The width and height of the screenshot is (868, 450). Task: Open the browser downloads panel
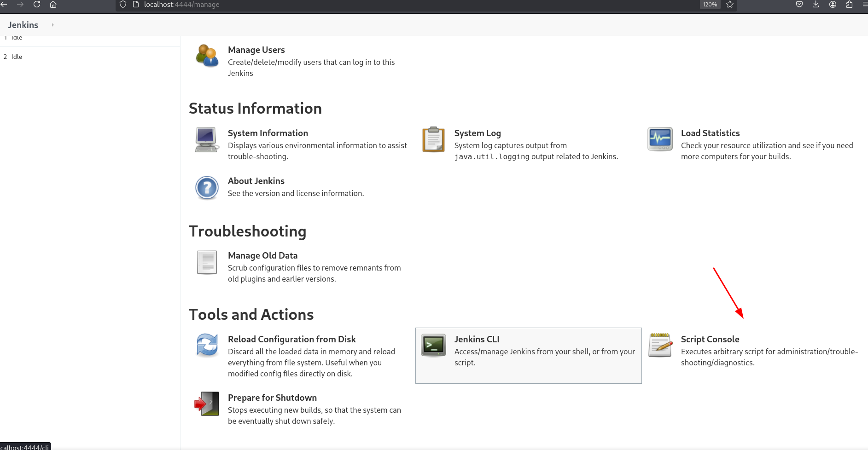[816, 5]
